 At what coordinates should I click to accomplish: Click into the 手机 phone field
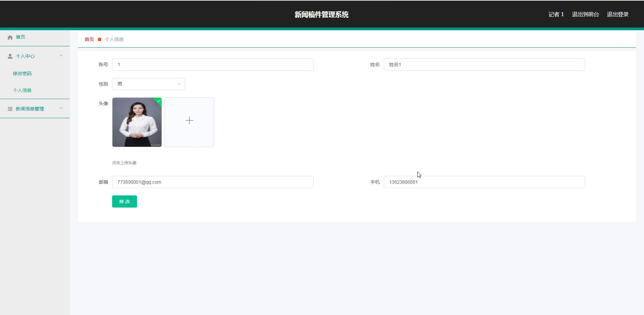click(484, 182)
